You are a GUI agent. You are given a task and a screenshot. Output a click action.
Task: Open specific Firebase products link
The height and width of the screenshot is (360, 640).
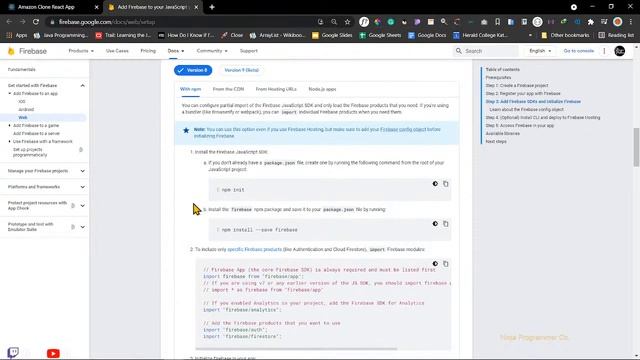tap(254, 249)
